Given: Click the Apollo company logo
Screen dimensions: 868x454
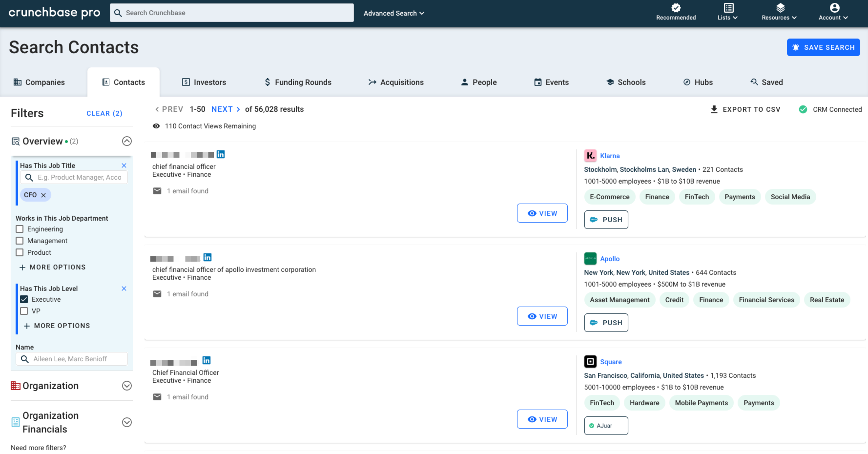Looking at the screenshot, I should tap(590, 259).
